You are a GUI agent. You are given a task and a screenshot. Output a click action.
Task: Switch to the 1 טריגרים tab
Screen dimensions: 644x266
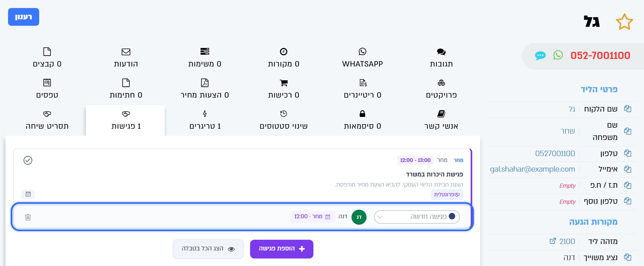205,120
